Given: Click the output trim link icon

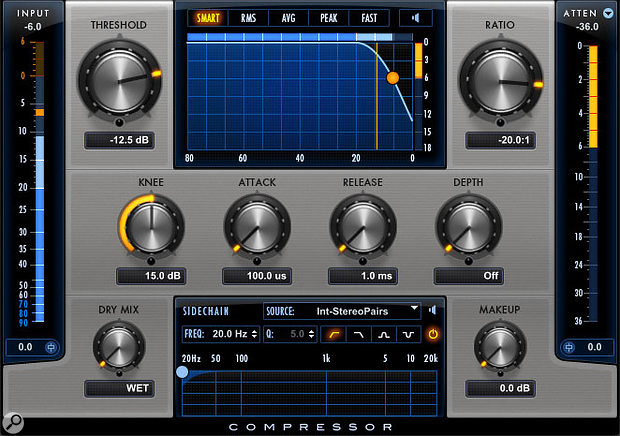Looking at the screenshot, I should click(x=569, y=347).
